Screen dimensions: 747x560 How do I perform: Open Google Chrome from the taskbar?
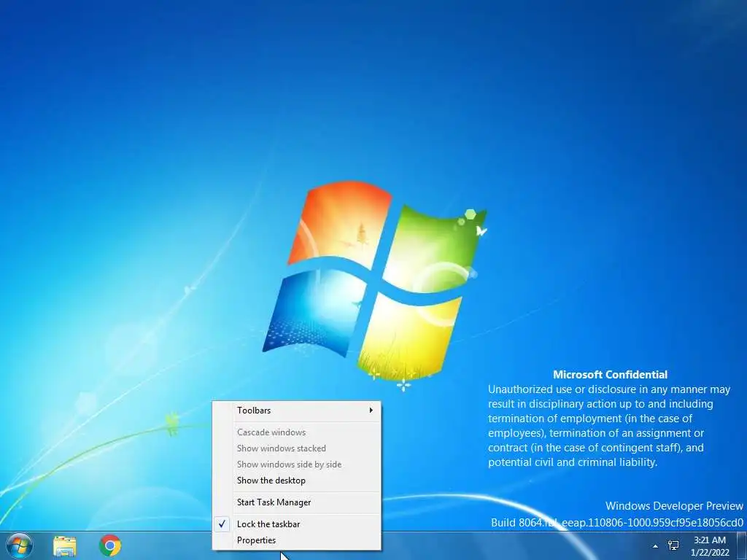click(x=110, y=545)
